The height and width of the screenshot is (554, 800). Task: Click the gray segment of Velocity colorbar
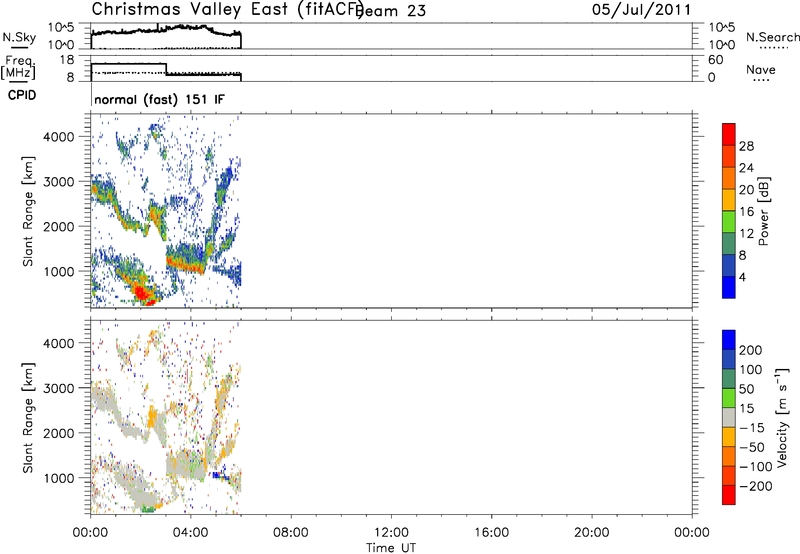point(729,417)
